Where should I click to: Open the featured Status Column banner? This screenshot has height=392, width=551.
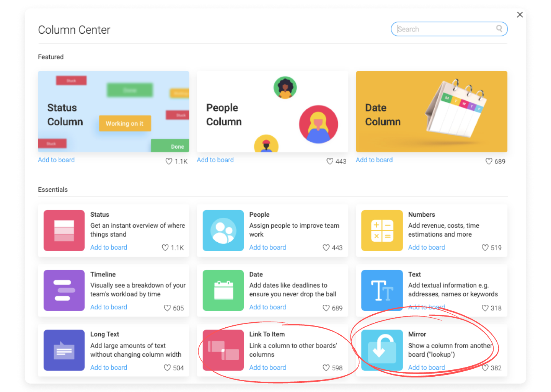[114, 112]
